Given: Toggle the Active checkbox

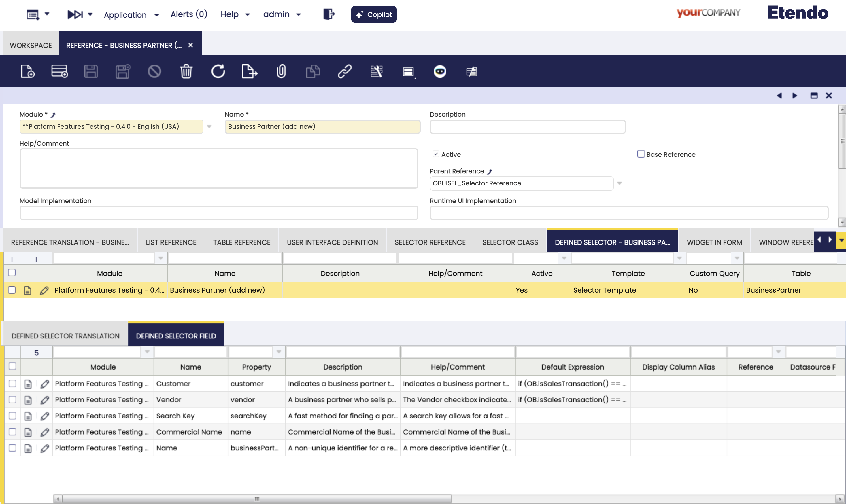Looking at the screenshot, I should pos(436,154).
